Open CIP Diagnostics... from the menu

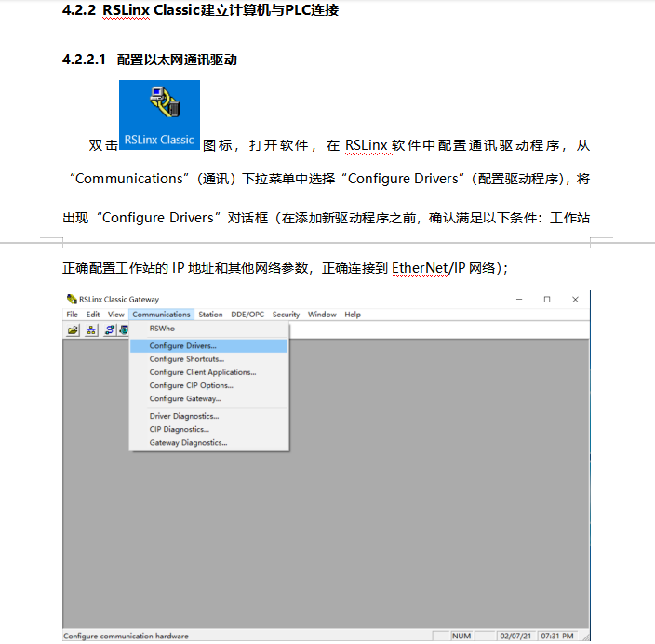208,429
